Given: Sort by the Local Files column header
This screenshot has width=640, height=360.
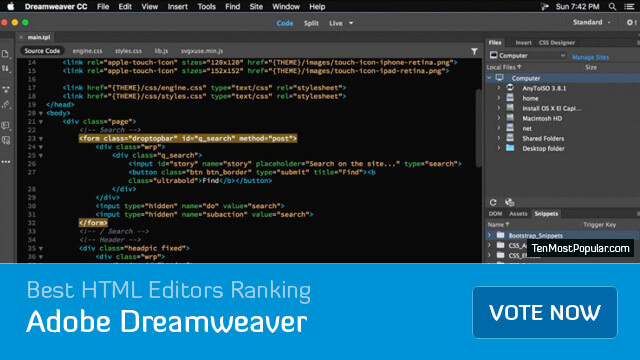Looking at the screenshot, I should [504, 67].
